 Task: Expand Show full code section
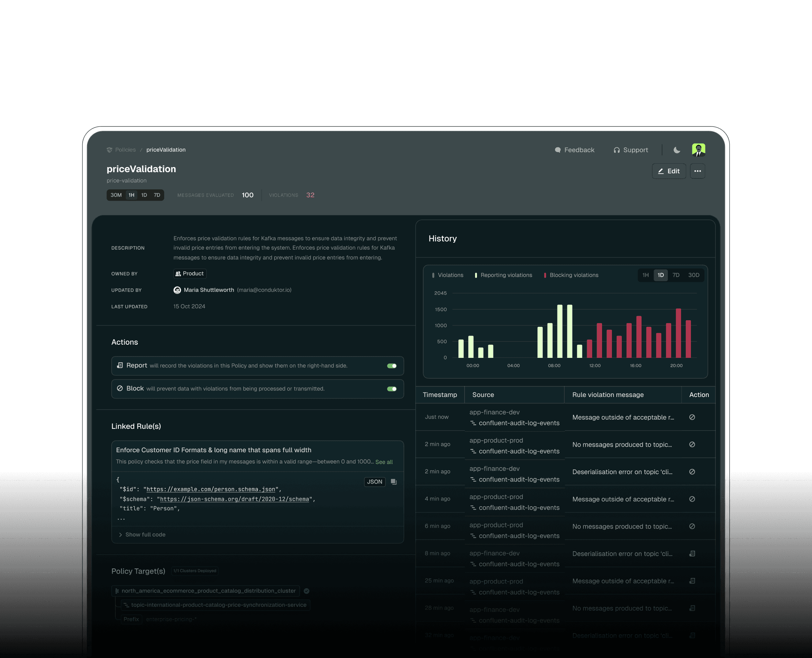(145, 534)
